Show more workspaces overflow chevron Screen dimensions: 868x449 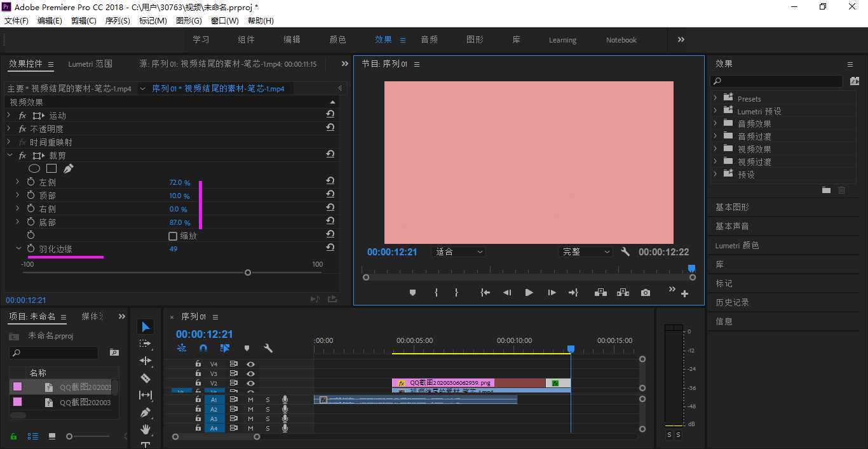(x=681, y=39)
